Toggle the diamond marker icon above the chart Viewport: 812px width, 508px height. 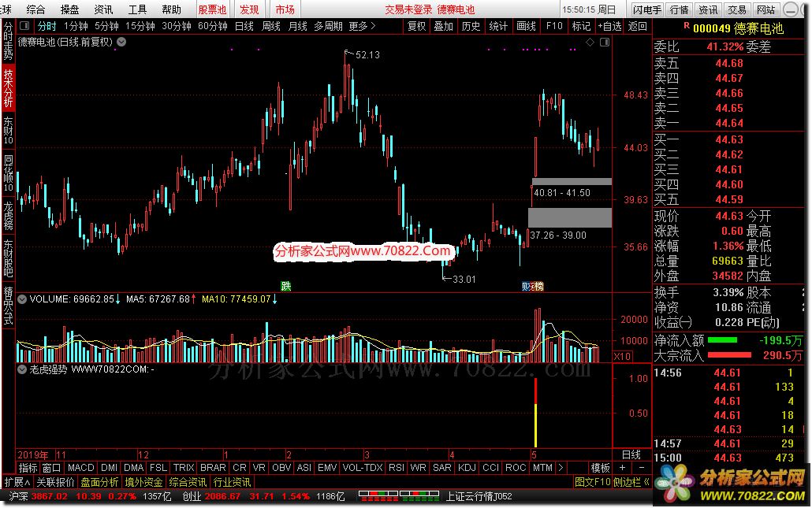pos(590,42)
